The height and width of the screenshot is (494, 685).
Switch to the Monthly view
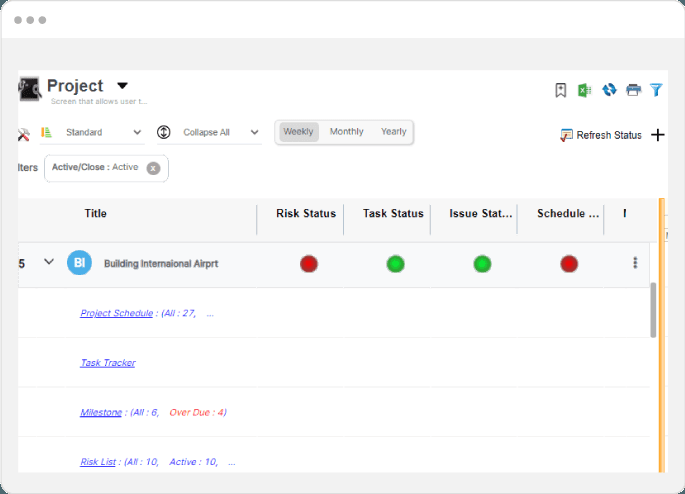click(x=346, y=131)
